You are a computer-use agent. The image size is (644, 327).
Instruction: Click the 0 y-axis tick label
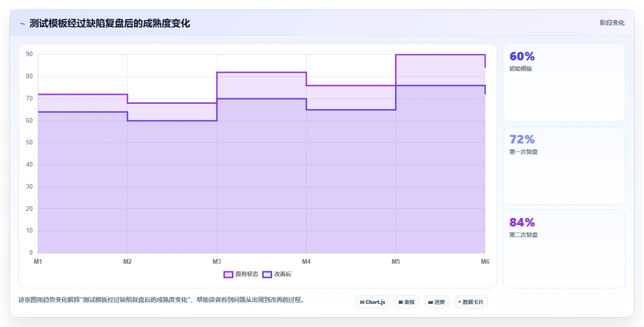pos(31,253)
